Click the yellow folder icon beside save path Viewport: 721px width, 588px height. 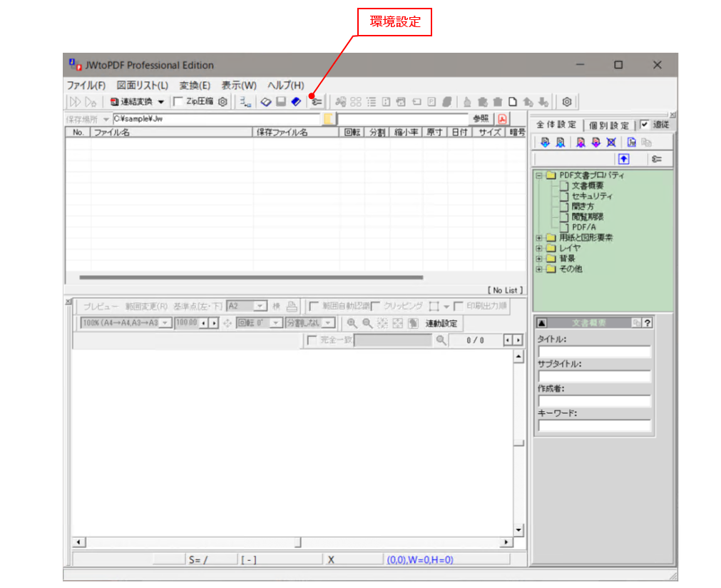pos(329,119)
